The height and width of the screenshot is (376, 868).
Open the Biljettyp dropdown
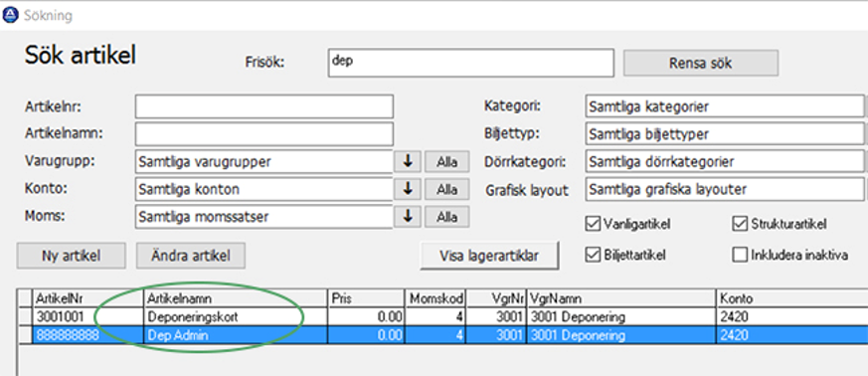(725, 133)
